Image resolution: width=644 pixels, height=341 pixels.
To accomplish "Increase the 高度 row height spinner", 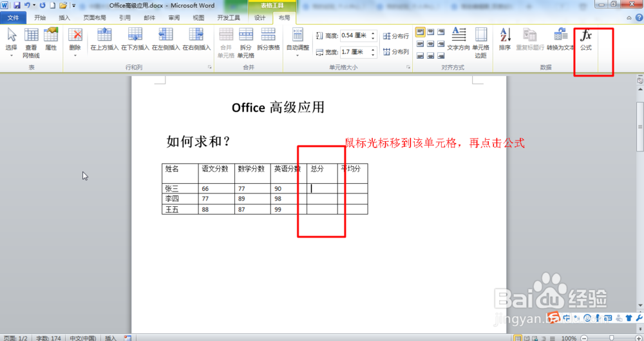I will coord(373,34).
